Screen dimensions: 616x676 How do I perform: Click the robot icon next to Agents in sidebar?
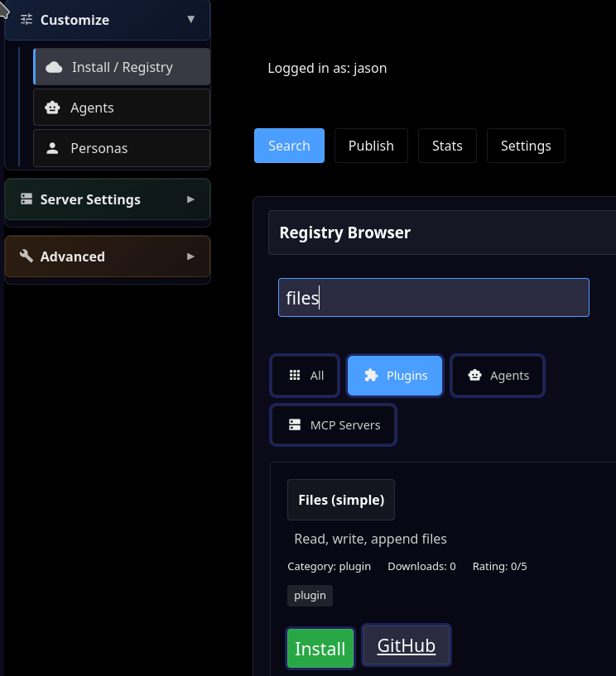coord(52,108)
